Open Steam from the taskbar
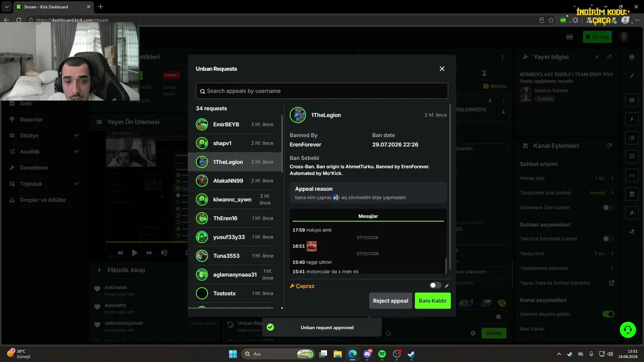Viewport: 644px width, 362px height. tap(411, 354)
